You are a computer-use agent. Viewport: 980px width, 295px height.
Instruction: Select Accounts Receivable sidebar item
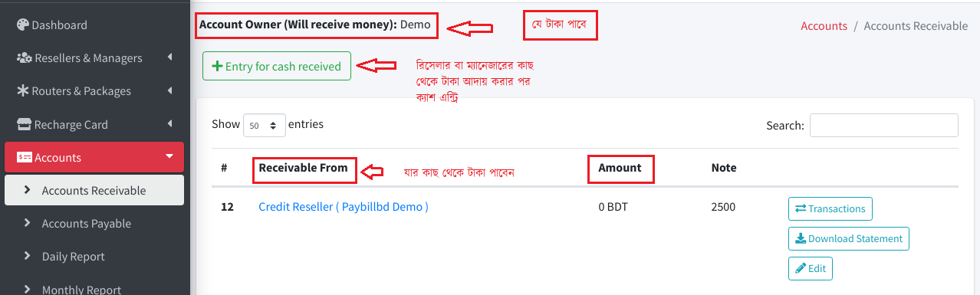pyautogui.click(x=94, y=190)
